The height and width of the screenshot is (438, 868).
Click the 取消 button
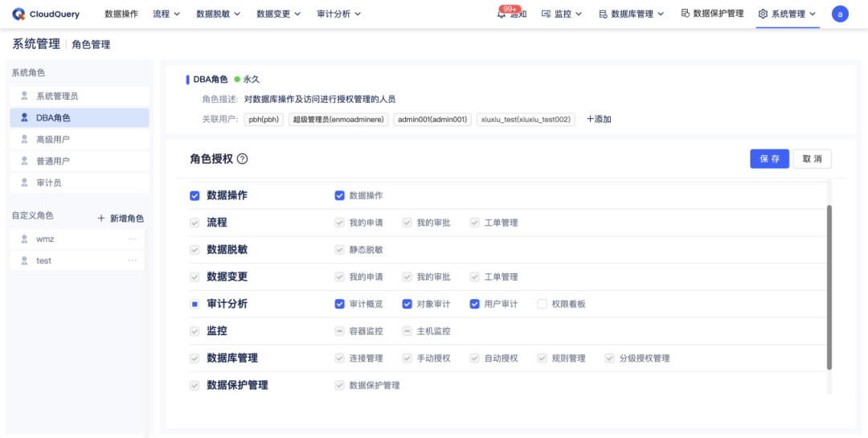(x=812, y=159)
